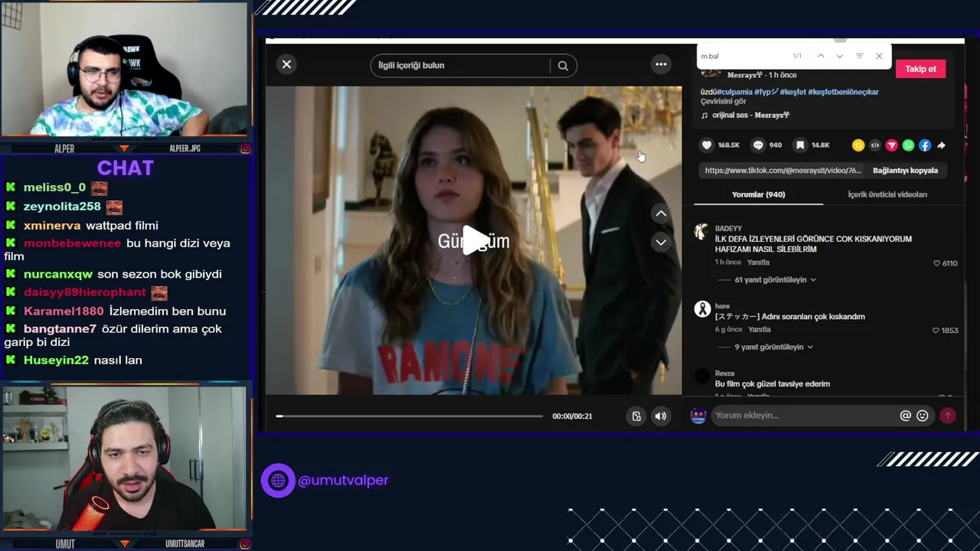Toggle the auto-scroll icon beside volume
This screenshot has height=551, width=980.
coord(636,416)
